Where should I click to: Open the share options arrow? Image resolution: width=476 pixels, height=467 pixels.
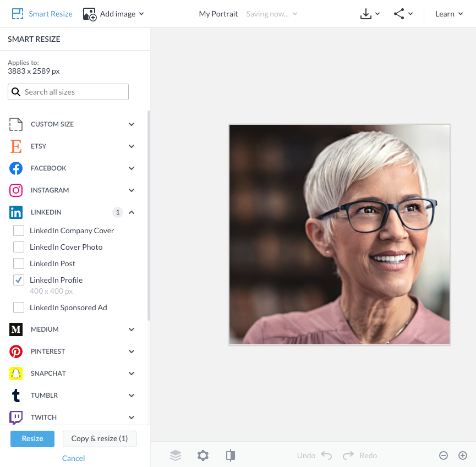(x=411, y=14)
